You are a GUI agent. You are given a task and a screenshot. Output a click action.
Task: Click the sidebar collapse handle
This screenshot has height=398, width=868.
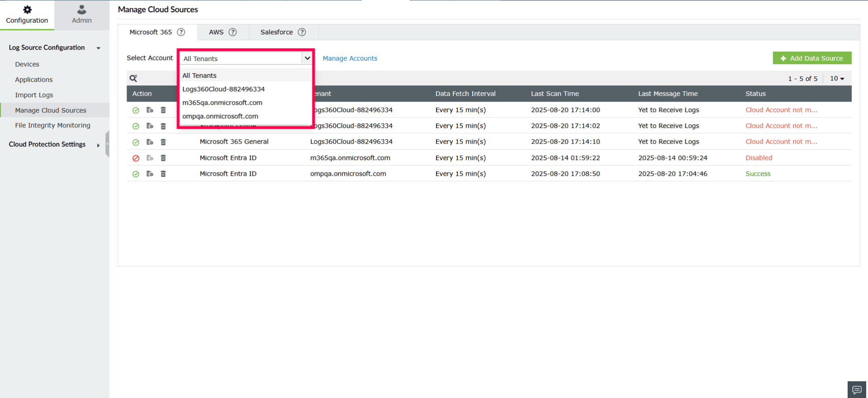(x=107, y=144)
